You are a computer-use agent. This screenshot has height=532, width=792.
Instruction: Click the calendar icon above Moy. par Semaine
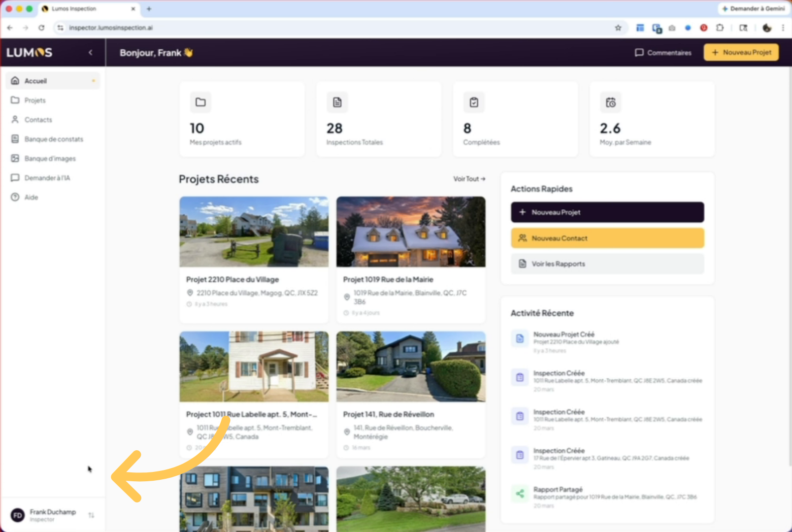coord(611,102)
